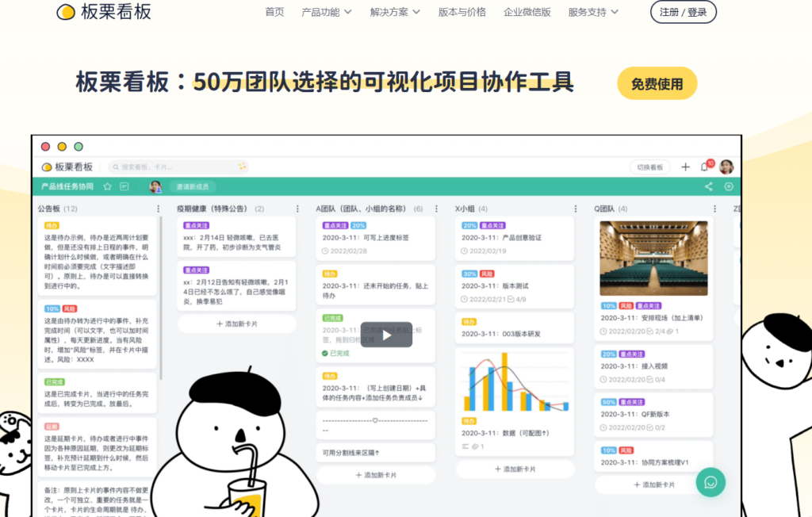Expand the 解决方案 dropdown
The image size is (812, 517).
[x=394, y=12]
